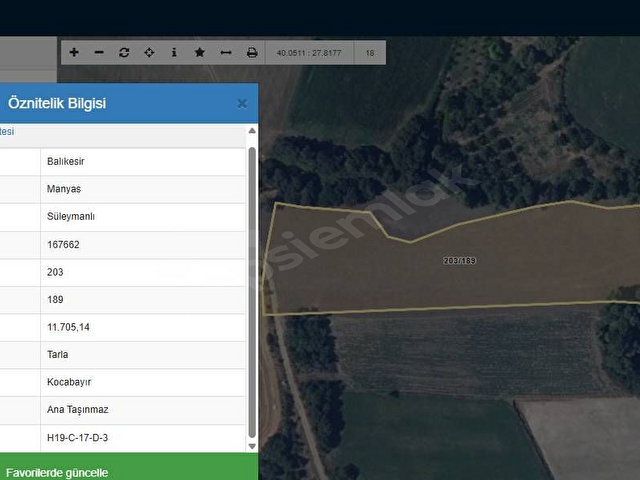Close the Öznitelik Bilgisi panel

(242, 104)
